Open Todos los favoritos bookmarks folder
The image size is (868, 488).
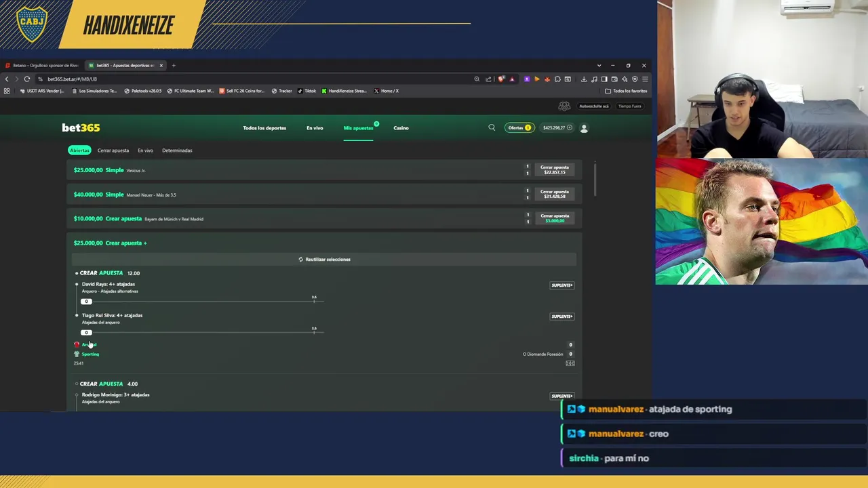pyautogui.click(x=627, y=91)
